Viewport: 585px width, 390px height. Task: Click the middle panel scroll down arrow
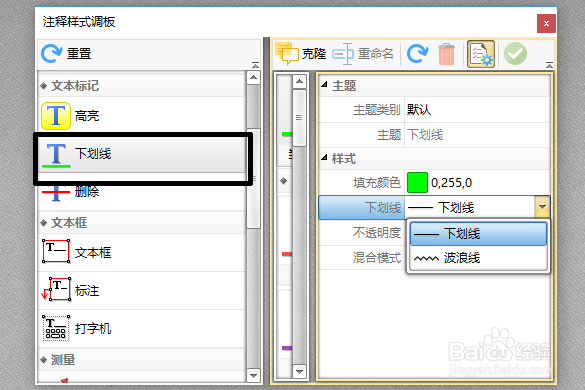299,371
